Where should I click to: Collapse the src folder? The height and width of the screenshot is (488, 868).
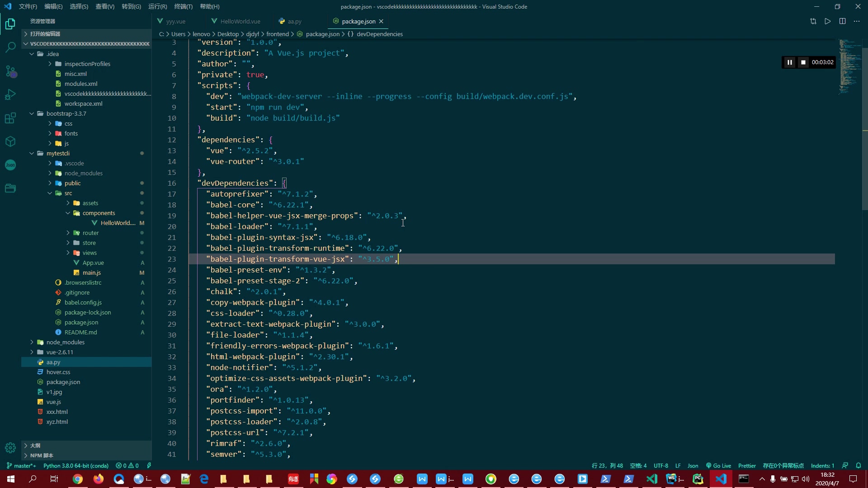(x=50, y=193)
